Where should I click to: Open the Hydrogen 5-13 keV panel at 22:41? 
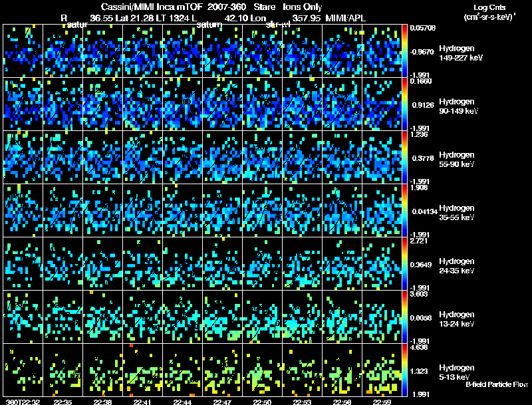click(142, 370)
